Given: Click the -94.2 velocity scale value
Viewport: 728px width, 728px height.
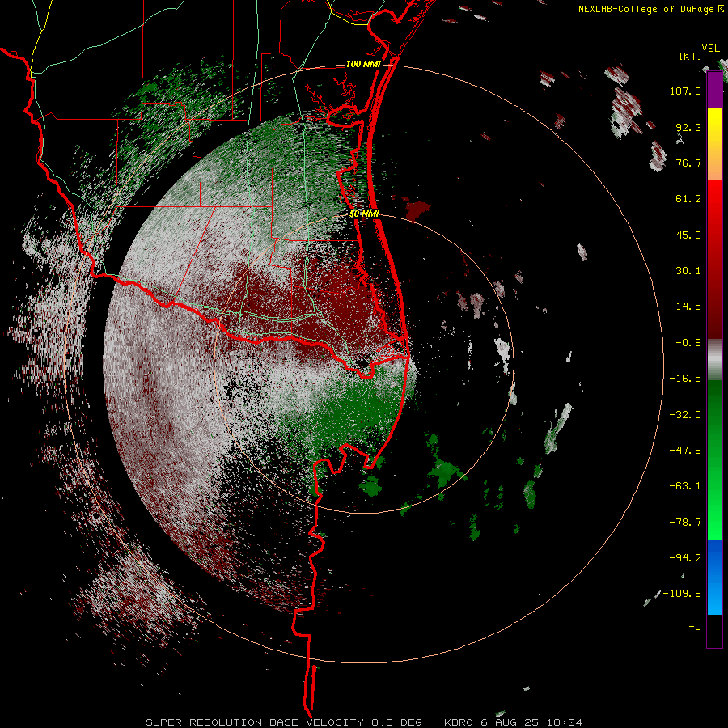Looking at the screenshot, I should tap(685, 558).
